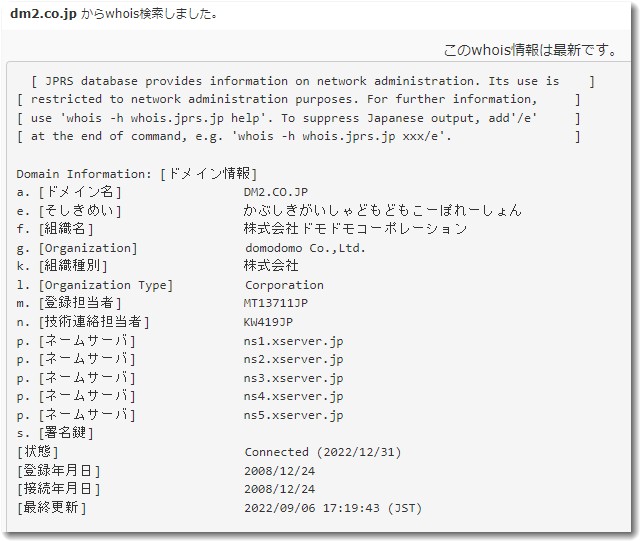Click the organization value domodomo Co.,Ltd.
This screenshot has height=541, width=640.
[305, 248]
